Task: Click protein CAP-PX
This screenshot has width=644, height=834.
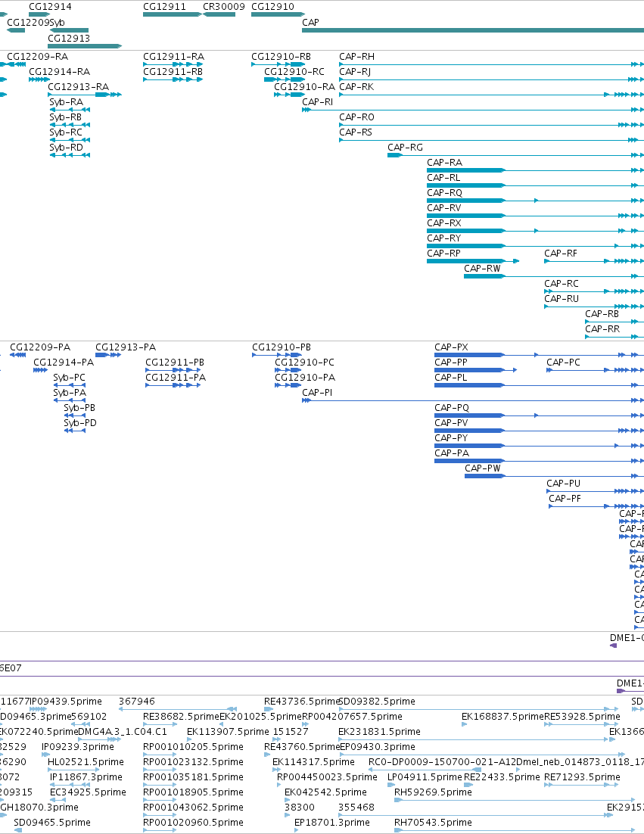Action: 452,347
